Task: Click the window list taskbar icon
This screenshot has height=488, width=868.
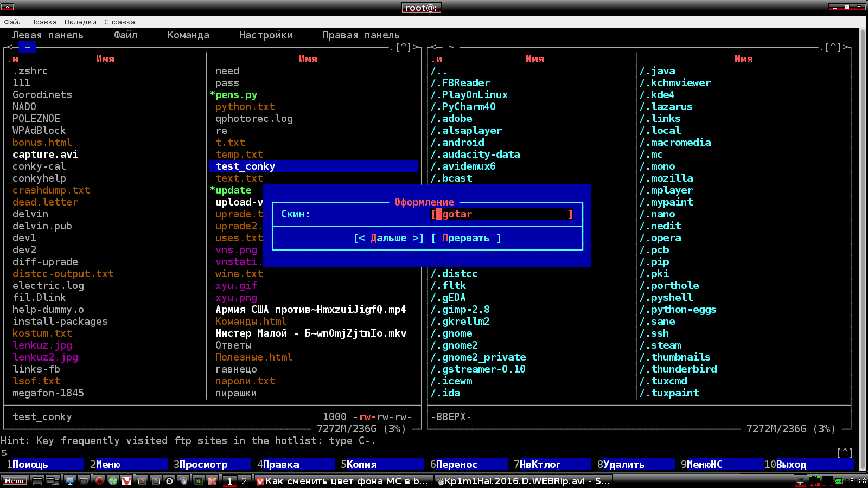Action: (x=53, y=481)
